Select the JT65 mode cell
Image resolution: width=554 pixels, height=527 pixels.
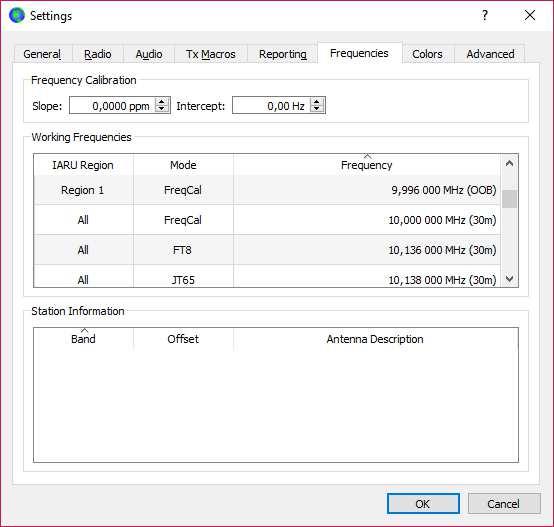tap(183, 277)
